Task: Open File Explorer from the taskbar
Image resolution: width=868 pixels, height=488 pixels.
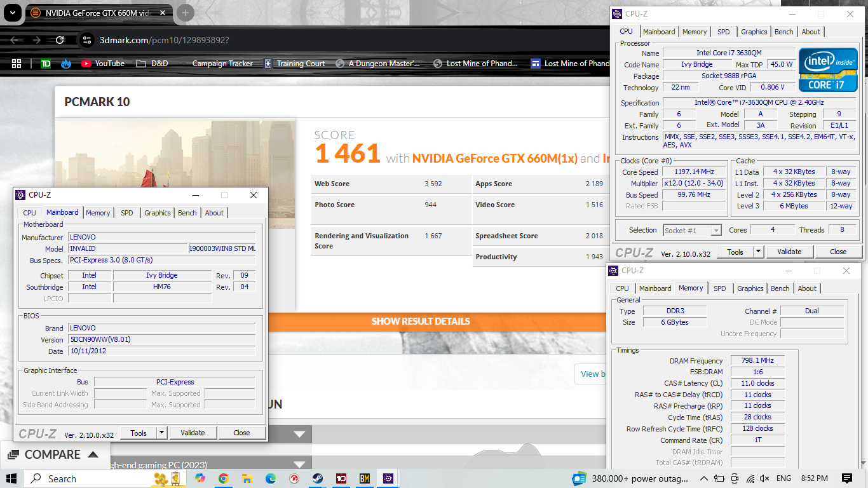Action: click(x=247, y=478)
